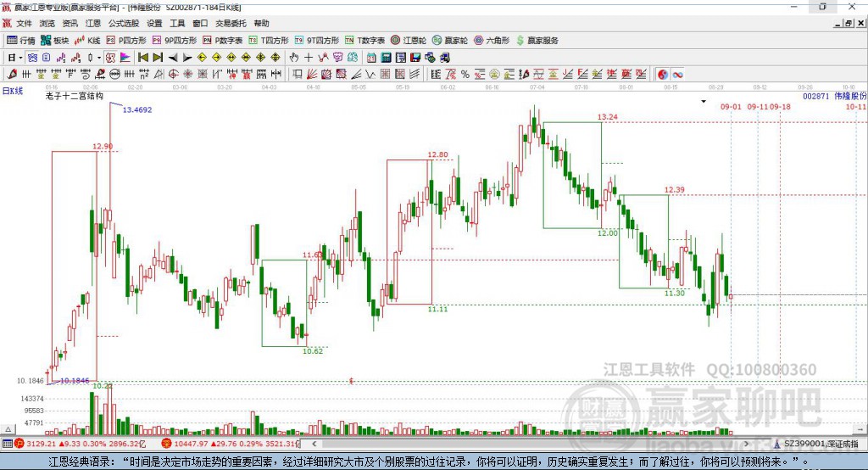Open the 9T四方形 tool
The image size is (868, 470).
coord(317,41)
